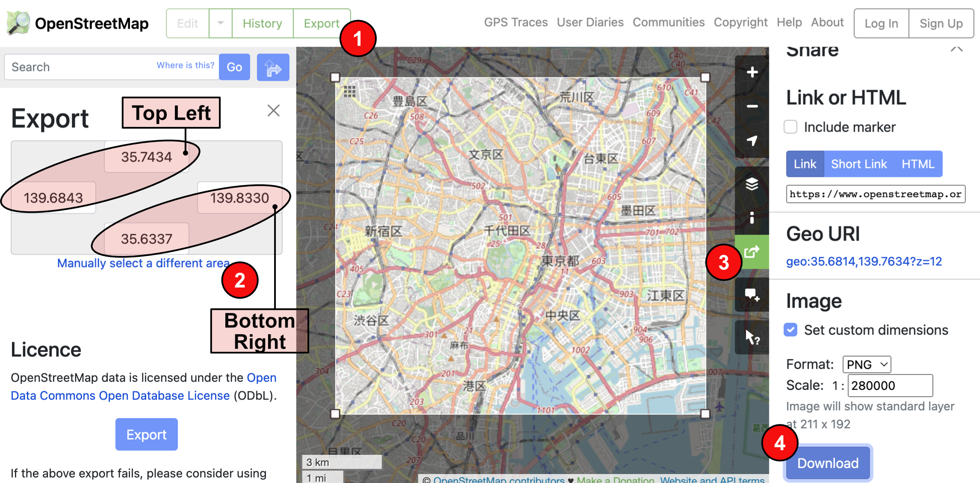Zoom out of the map
980x483 pixels.
pos(752,106)
